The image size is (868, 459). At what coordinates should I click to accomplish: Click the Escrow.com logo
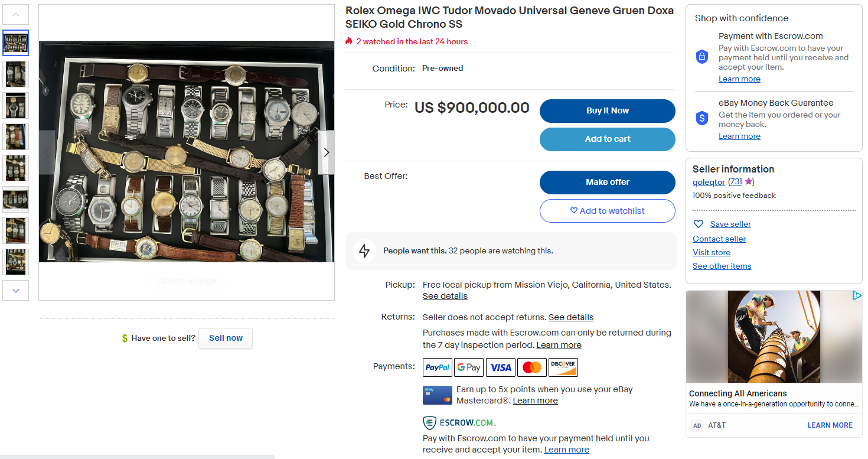(x=459, y=423)
